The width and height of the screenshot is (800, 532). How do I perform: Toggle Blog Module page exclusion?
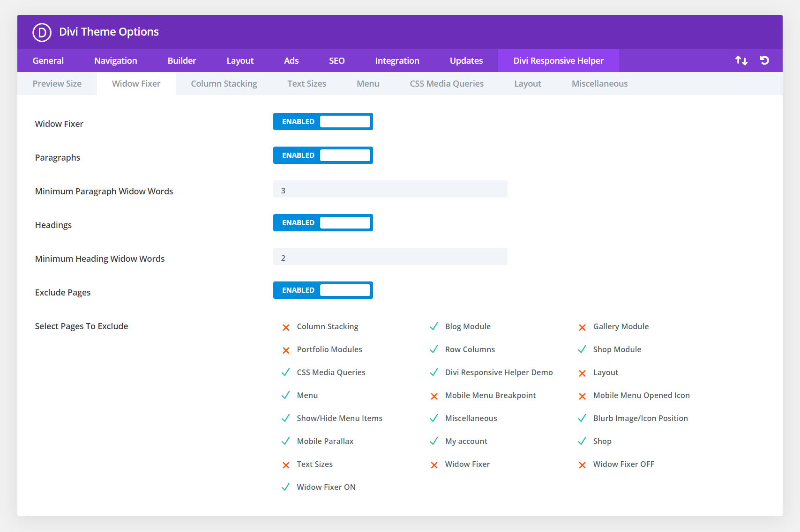[434, 326]
